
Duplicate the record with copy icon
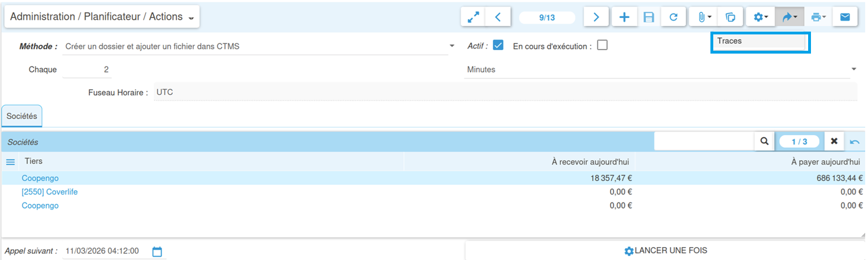tap(730, 17)
